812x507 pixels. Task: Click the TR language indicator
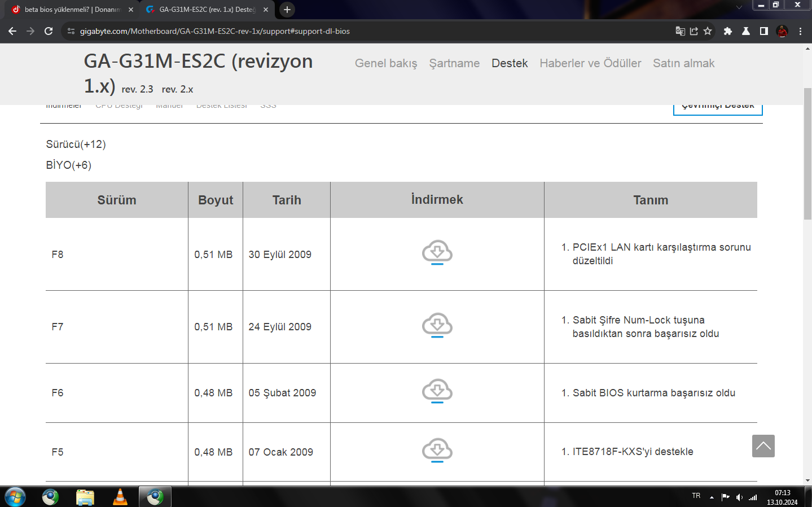(696, 496)
